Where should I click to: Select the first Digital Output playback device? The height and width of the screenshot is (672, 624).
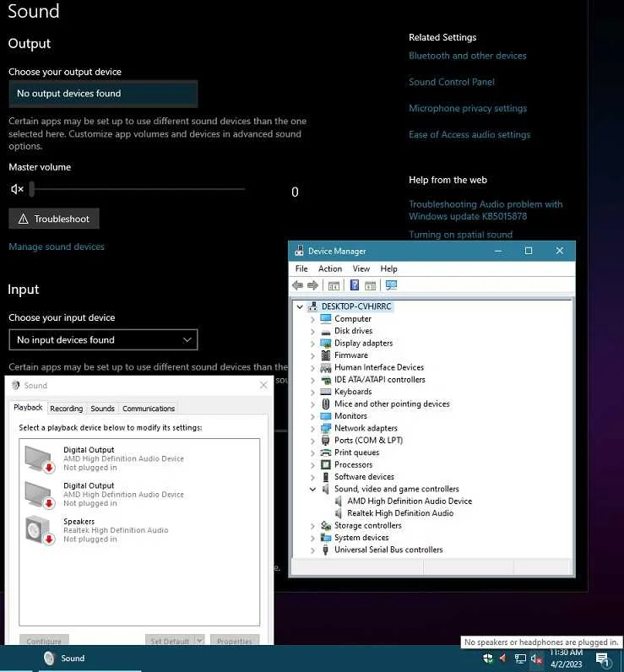point(139,458)
